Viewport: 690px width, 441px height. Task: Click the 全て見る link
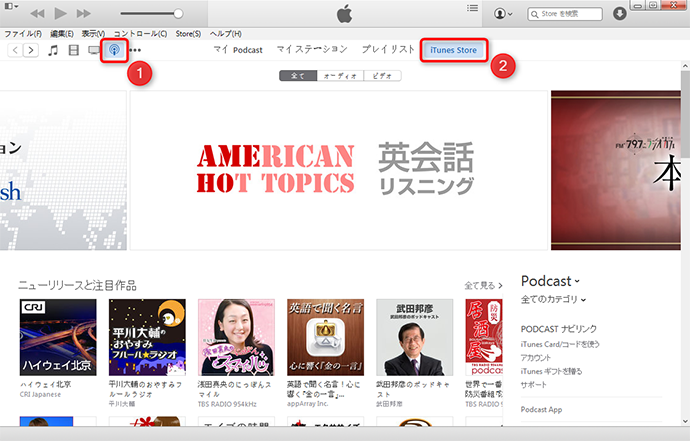[x=483, y=286]
